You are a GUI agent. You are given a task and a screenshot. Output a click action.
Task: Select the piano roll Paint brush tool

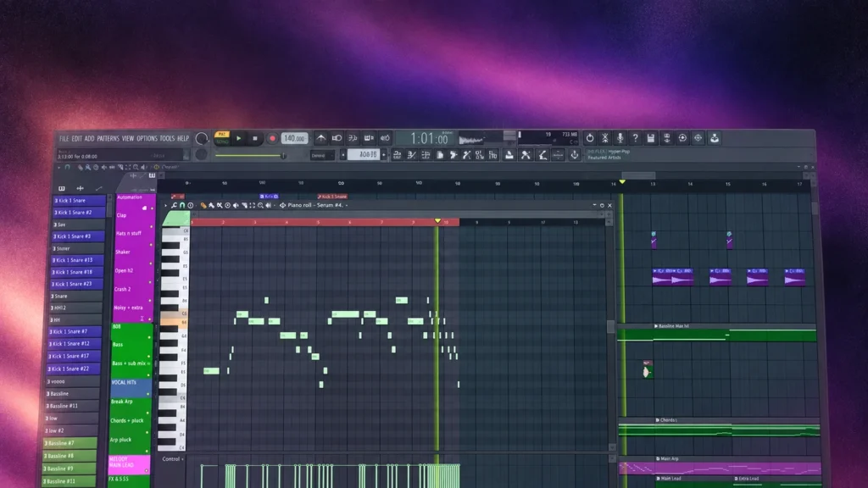[x=211, y=205]
